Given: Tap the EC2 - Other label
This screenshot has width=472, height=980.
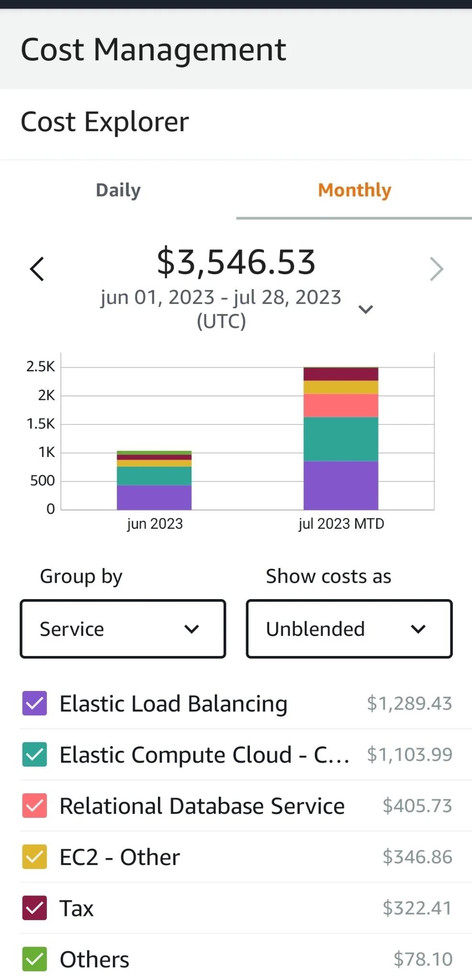Looking at the screenshot, I should point(120,857).
